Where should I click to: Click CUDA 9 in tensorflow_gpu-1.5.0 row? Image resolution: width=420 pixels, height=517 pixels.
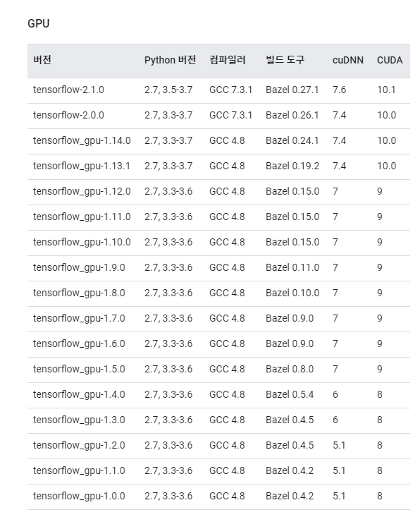tap(380, 369)
